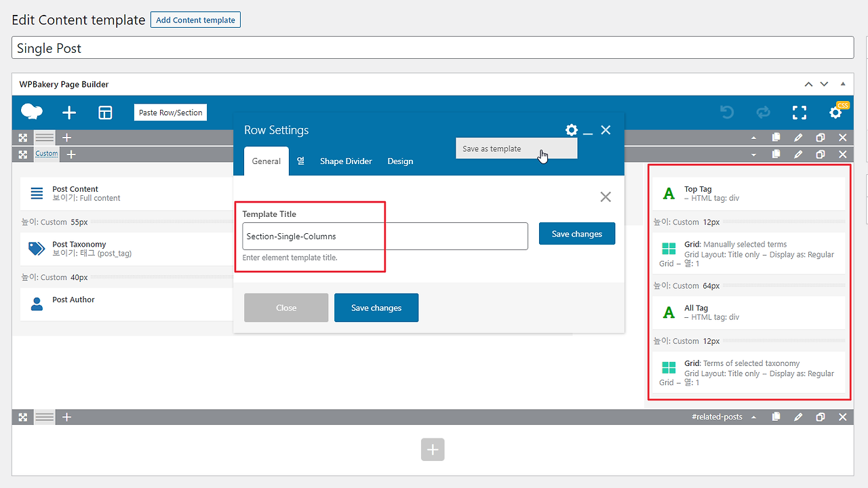Select the Post Author person icon
868x488 pixels.
[x=37, y=304]
